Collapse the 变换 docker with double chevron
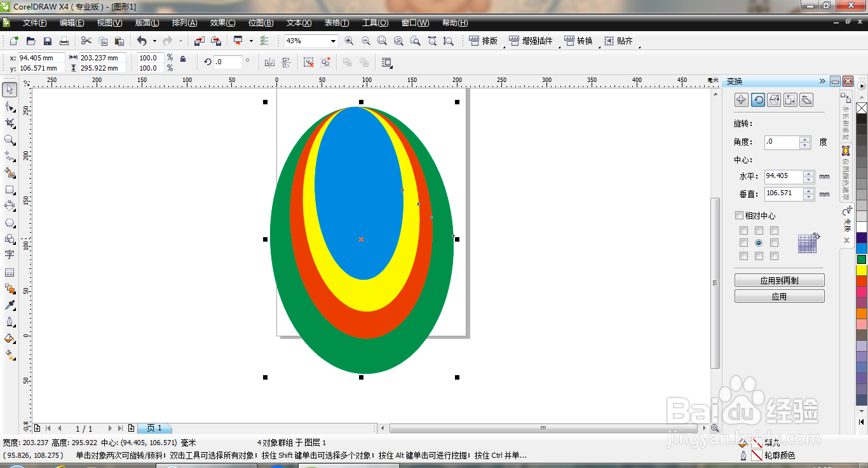 point(822,81)
